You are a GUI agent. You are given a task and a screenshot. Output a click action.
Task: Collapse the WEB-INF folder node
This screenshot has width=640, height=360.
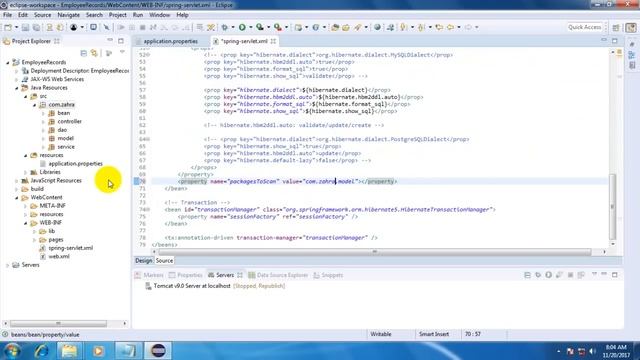(25, 223)
